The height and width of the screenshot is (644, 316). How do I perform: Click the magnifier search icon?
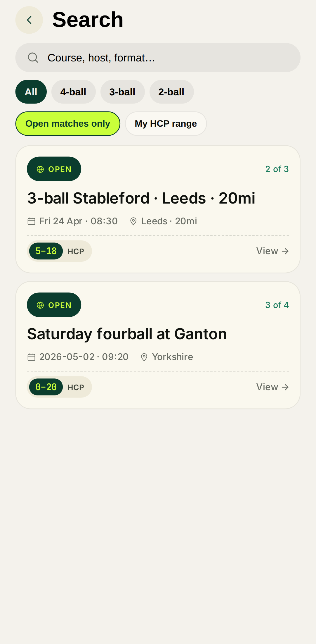pyautogui.click(x=33, y=58)
